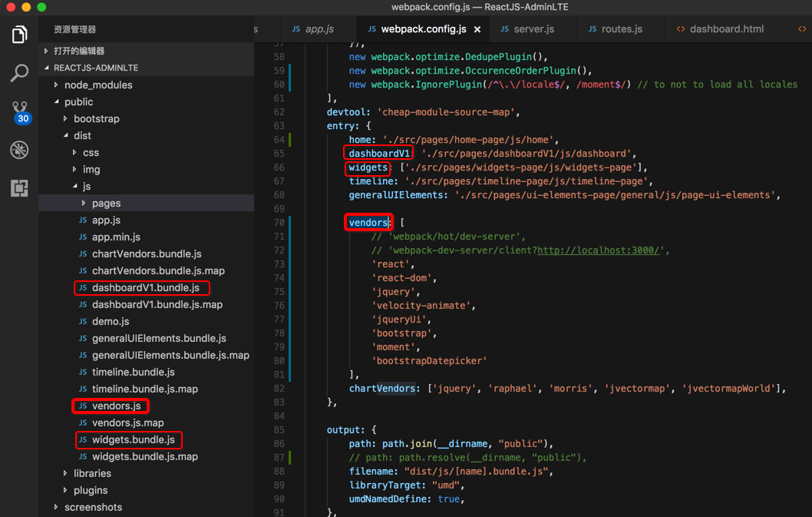The height and width of the screenshot is (517, 812).
Task: Click line number 85 in gutter
Action: [x=279, y=429]
